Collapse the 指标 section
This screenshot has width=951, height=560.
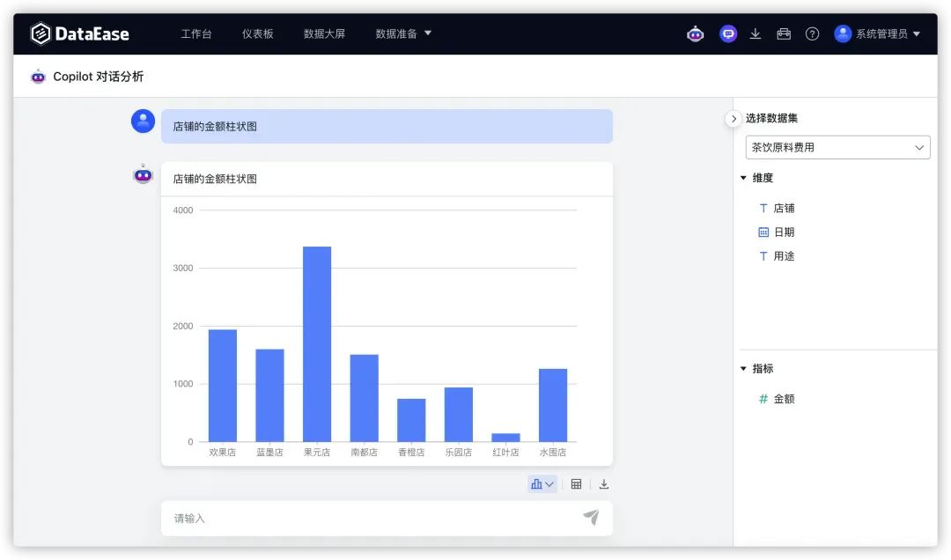tap(744, 369)
